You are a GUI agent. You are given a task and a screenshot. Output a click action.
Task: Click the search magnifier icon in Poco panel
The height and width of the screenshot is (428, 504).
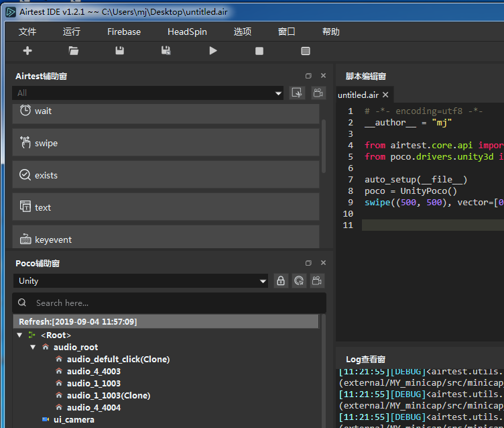pos(22,303)
